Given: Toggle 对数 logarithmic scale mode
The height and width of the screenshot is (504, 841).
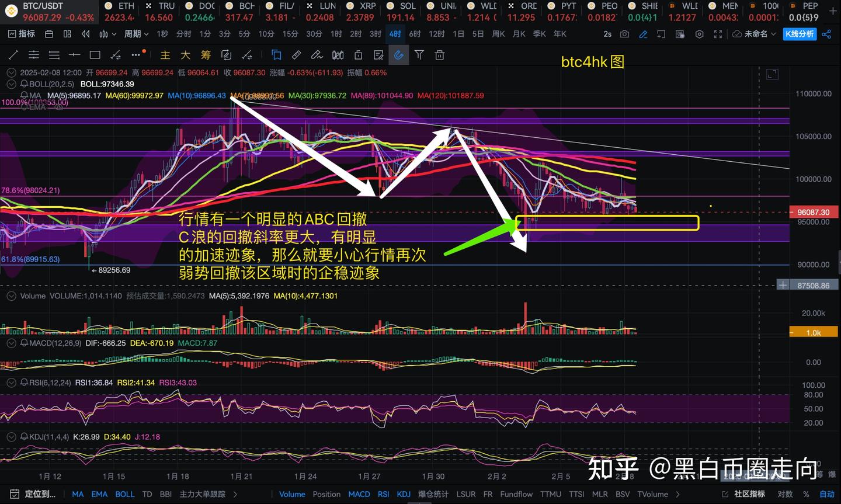Looking at the screenshot, I should (786, 494).
